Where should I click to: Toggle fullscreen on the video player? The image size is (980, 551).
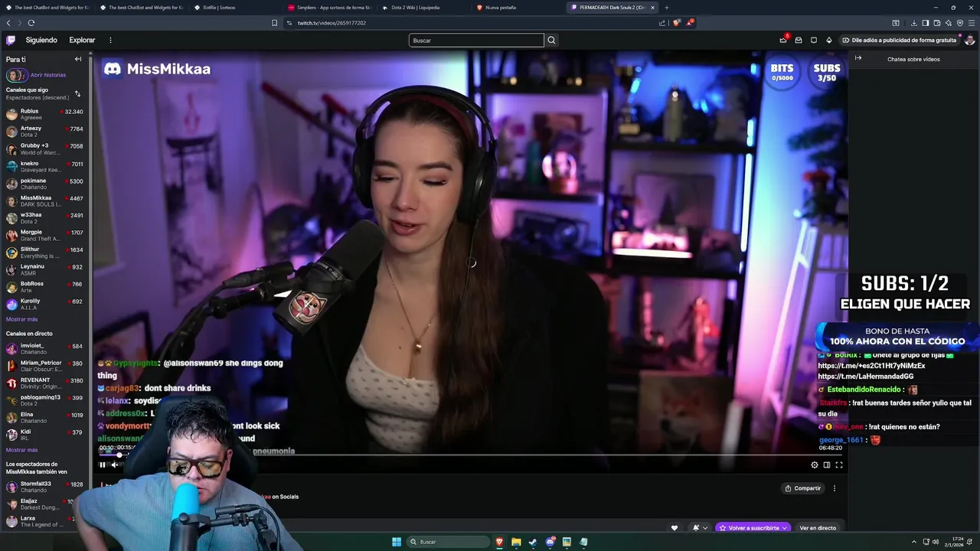pyautogui.click(x=839, y=465)
